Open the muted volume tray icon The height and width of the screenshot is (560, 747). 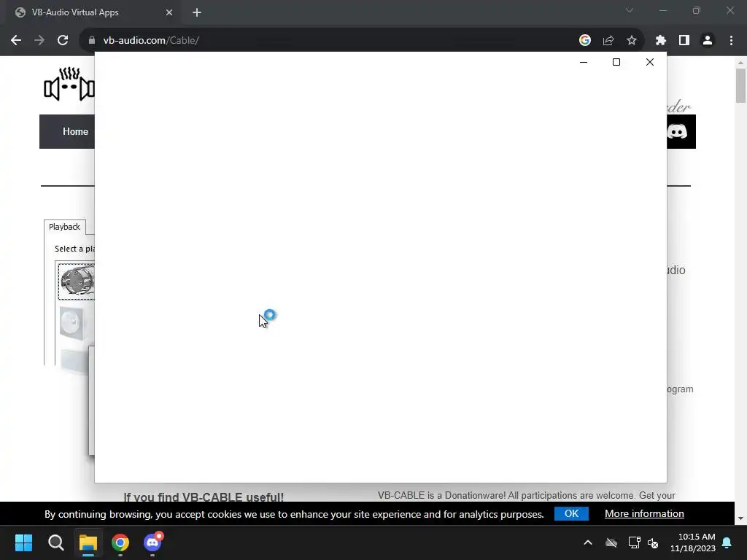click(653, 542)
